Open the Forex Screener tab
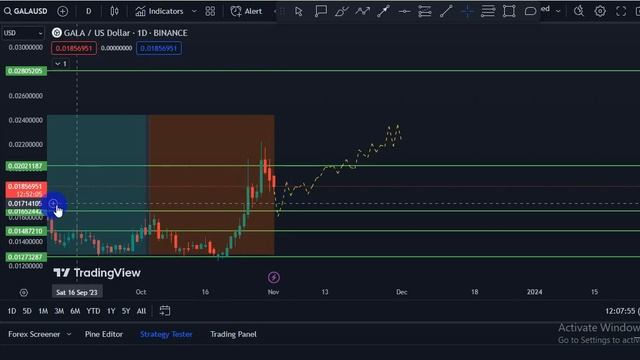The height and width of the screenshot is (360, 640). (34, 334)
